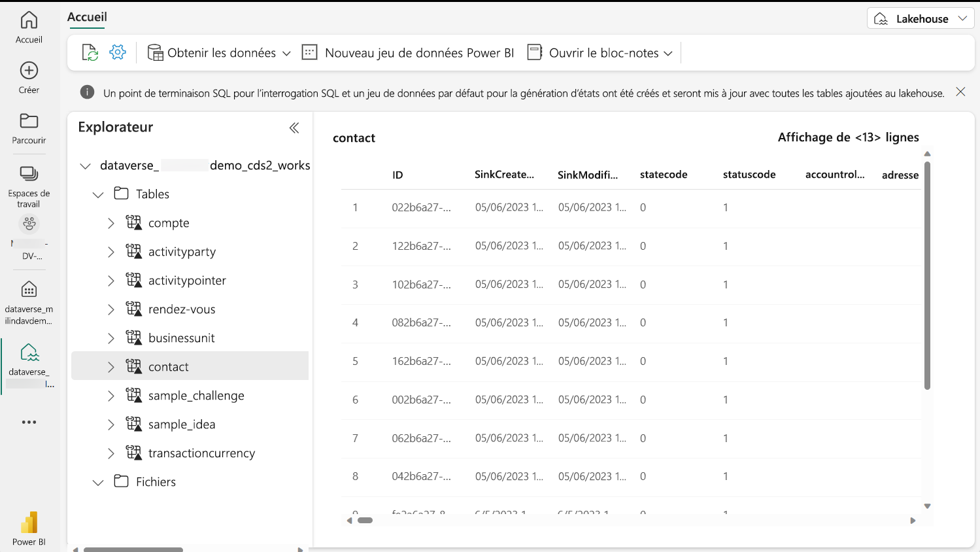980x552 pixels.
Task: Collapse the Tables folder
Action: 98,195
